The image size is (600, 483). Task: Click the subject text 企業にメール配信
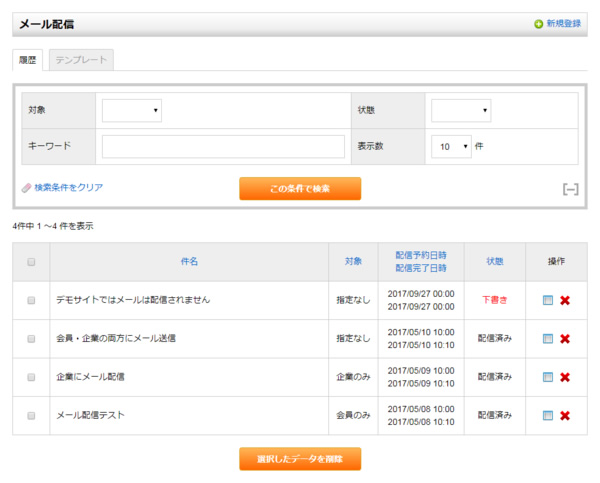(90, 377)
